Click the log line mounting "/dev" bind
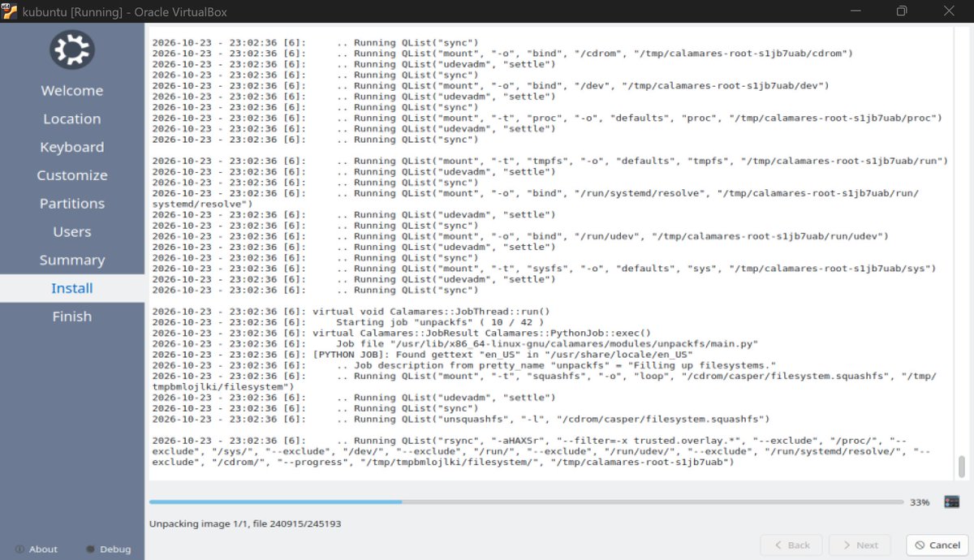Image resolution: width=974 pixels, height=560 pixels. [x=490, y=86]
